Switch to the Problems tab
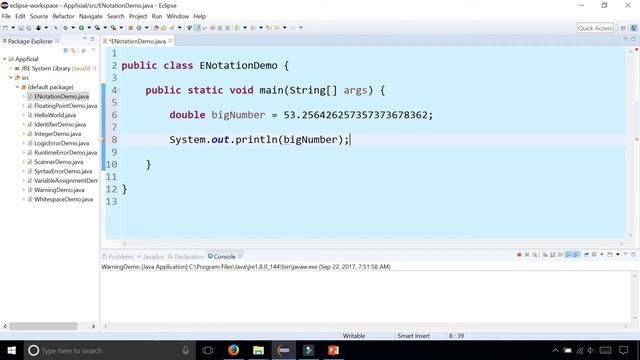Viewport: 640px width, 360px height. 118,256
